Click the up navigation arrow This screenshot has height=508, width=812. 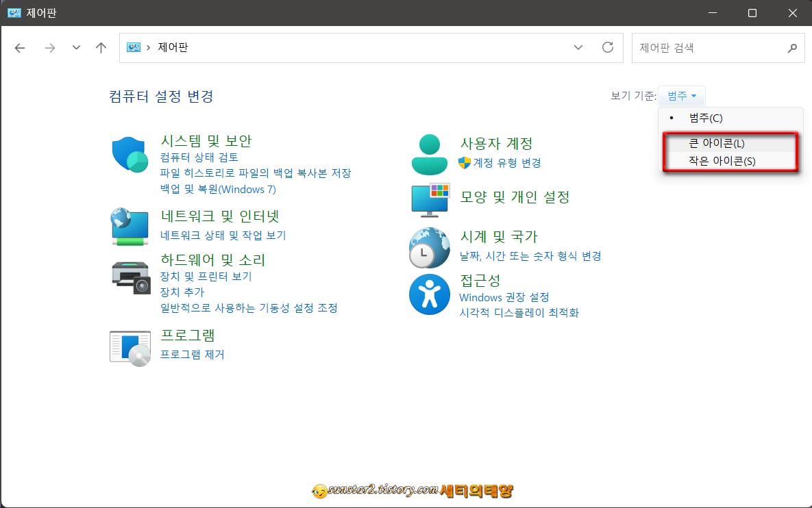click(100, 48)
